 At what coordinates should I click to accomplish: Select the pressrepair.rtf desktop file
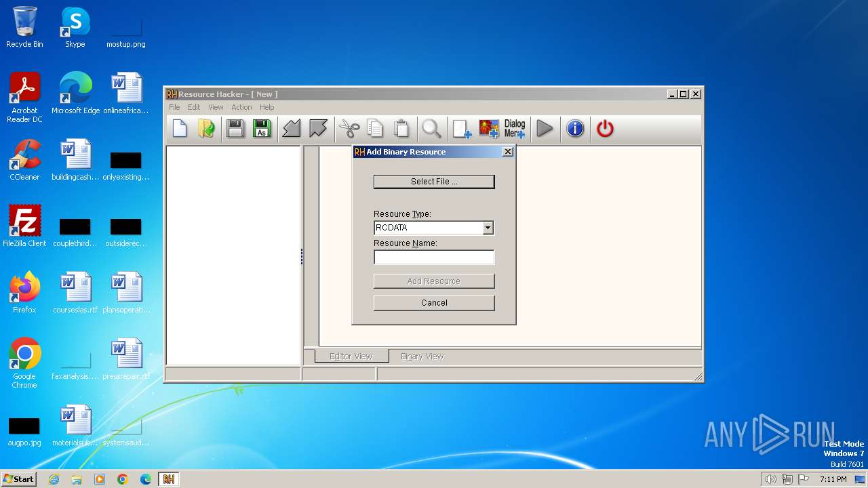[126, 359]
